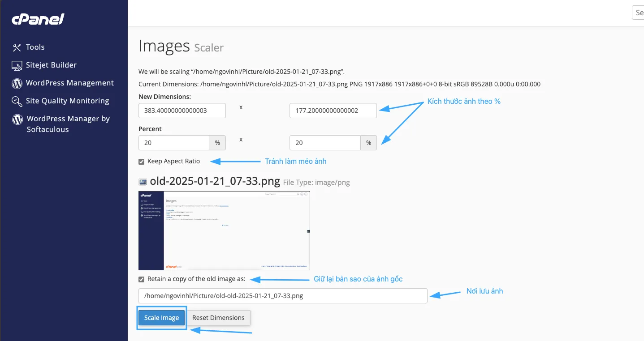Click the search box at top right
The image size is (644, 341).
click(638, 13)
